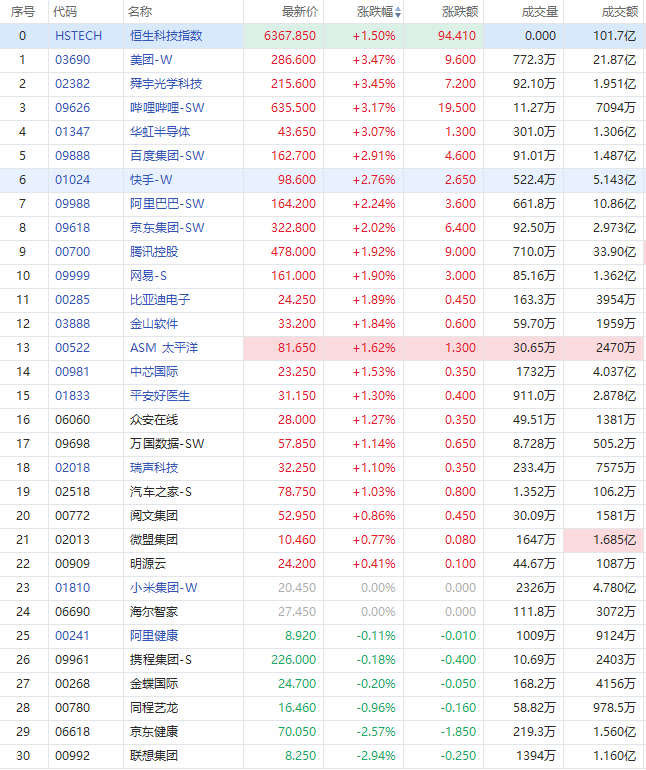646x770 pixels.
Task: Open 网易-S stock name
Action: (148, 276)
